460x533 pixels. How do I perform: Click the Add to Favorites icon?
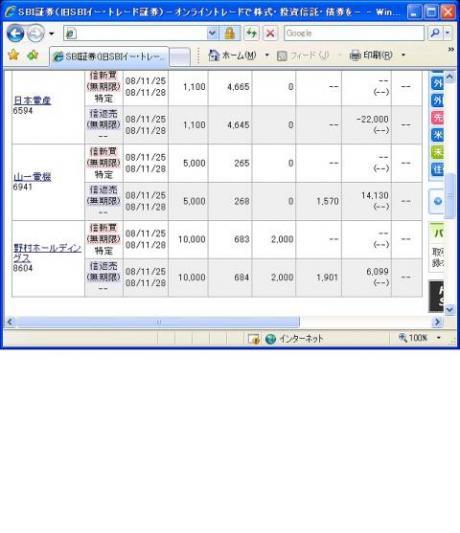point(33,55)
